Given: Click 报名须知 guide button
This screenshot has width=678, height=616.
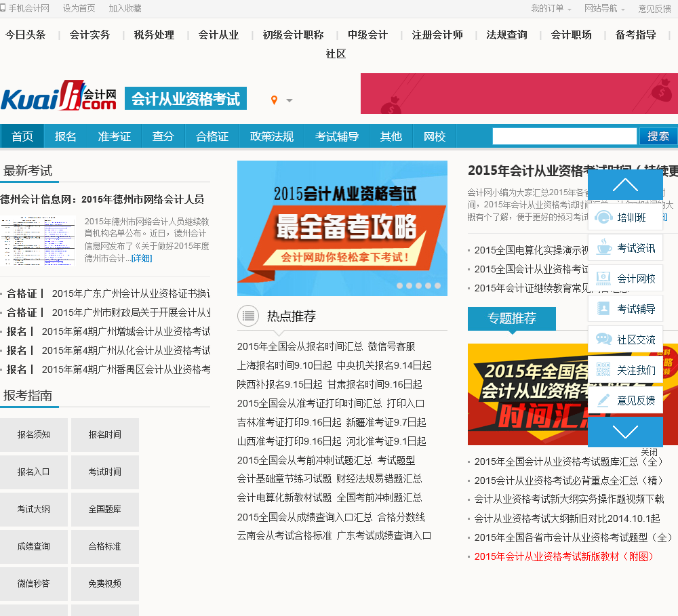Looking at the screenshot, I should pyautogui.click(x=34, y=434).
